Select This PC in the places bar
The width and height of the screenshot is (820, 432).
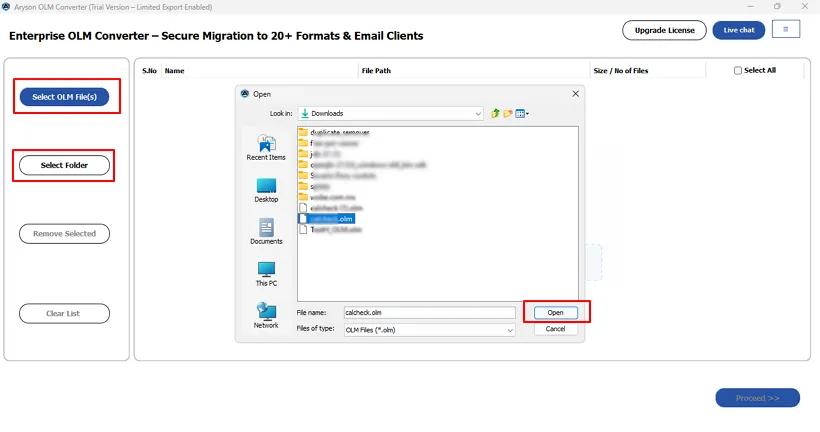pyautogui.click(x=266, y=274)
